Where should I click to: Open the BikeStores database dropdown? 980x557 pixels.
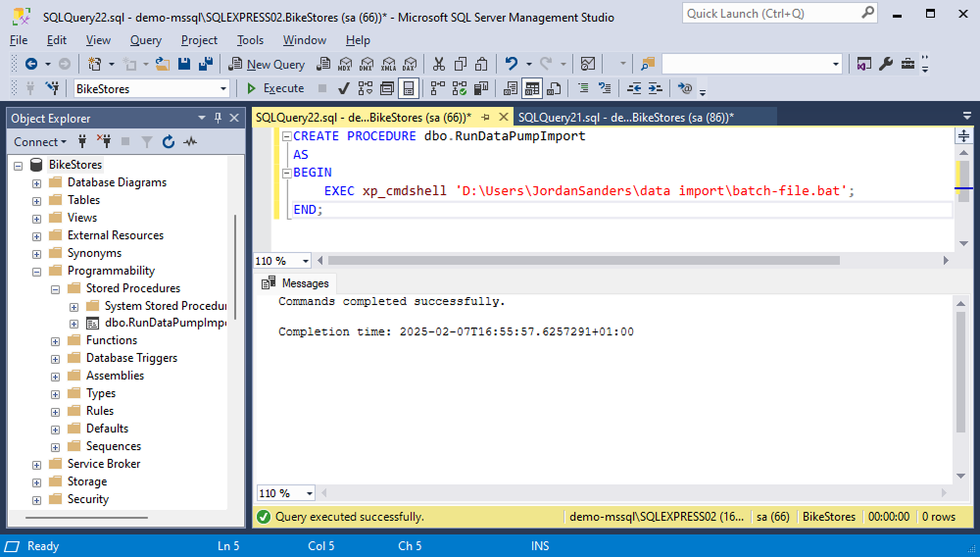point(223,89)
